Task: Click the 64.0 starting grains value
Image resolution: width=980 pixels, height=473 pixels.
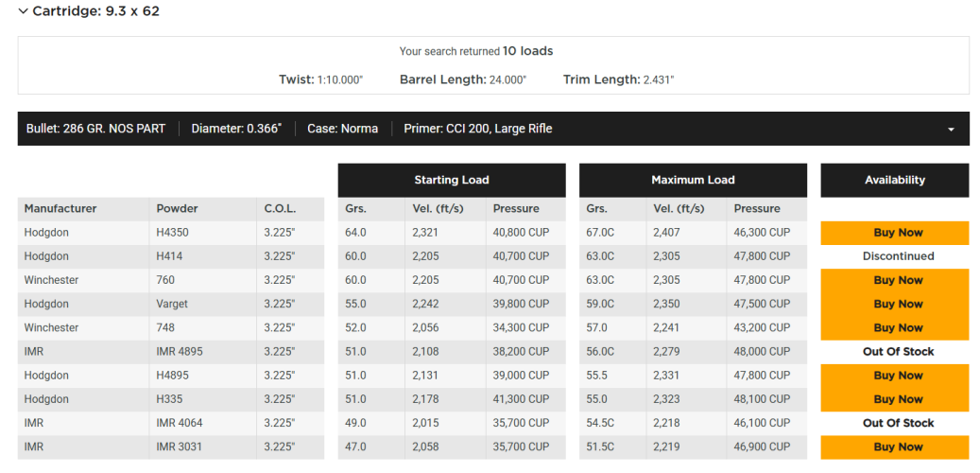Action: click(x=355, y=233)
